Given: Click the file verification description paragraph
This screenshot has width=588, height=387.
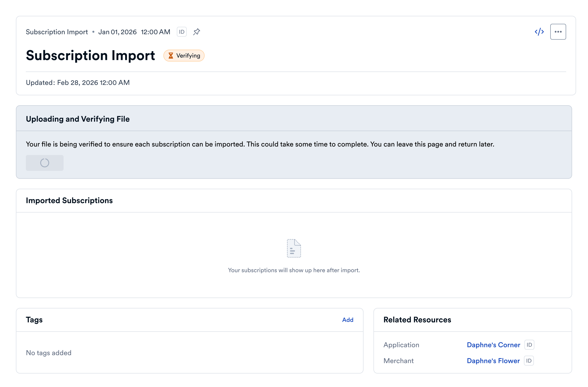Looking at the screenshot, I should (260, 144).
